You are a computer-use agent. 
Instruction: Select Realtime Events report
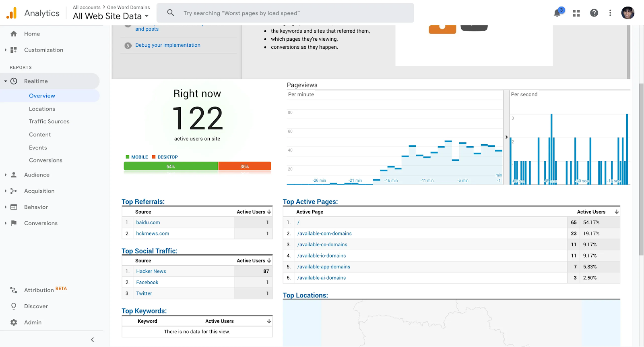(38, 148)
